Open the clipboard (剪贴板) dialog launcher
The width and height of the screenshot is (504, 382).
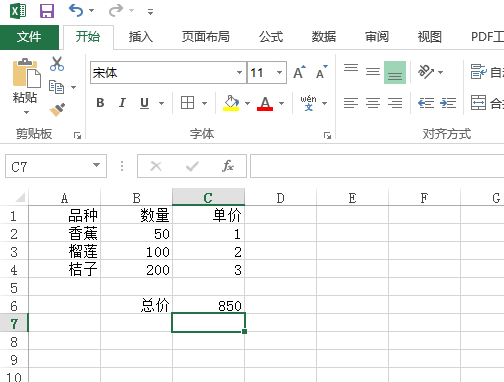pos(78,135)
